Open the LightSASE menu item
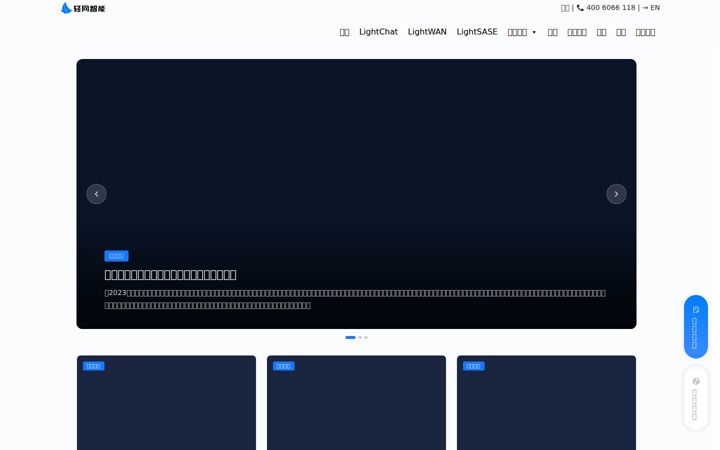 tap(477, 32)
